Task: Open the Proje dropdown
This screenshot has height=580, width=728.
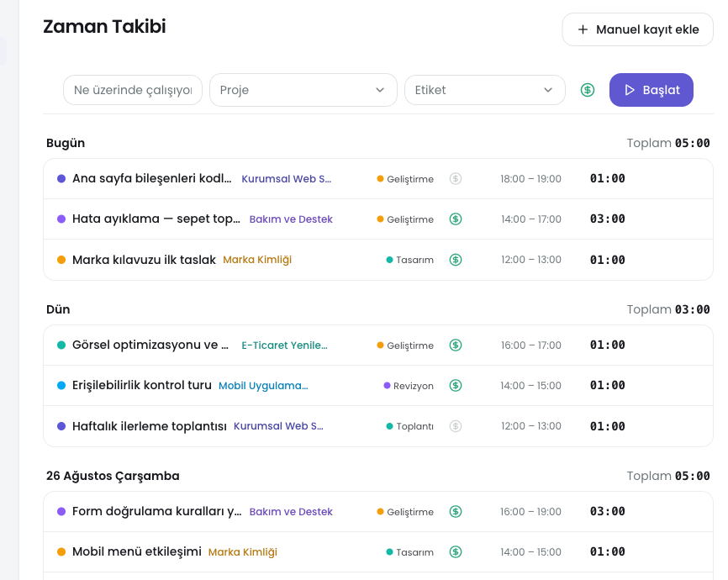Action: point(303,90)
